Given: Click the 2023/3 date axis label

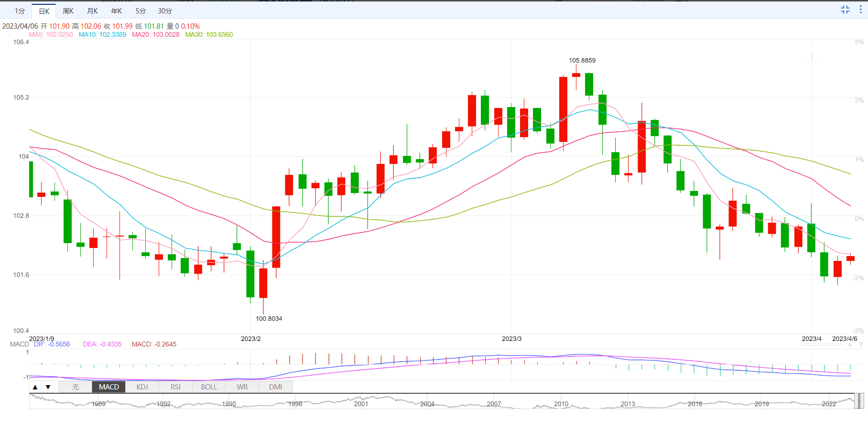Looking at the screenshot, I should (x=511, y=338).
